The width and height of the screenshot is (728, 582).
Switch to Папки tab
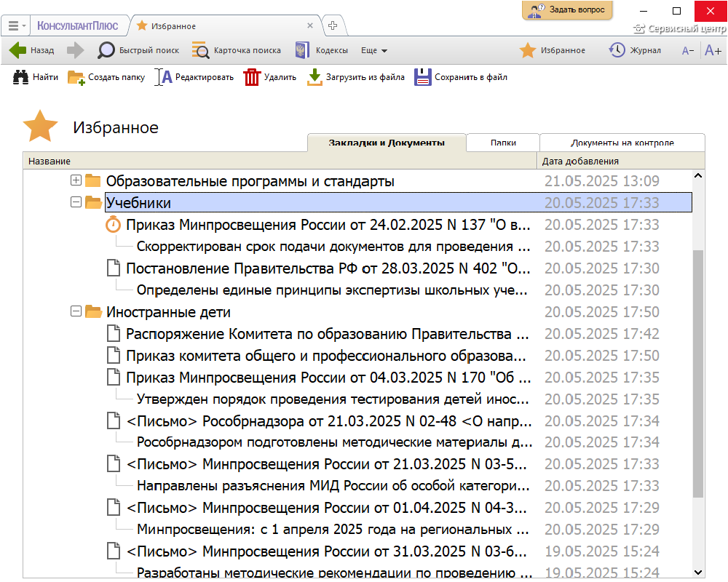(503, 143)
